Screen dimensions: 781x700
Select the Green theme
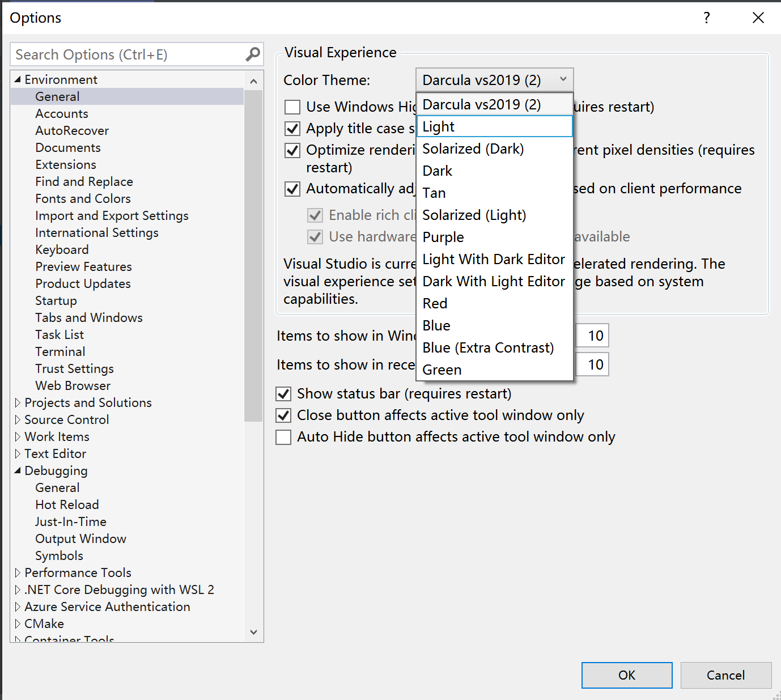[495, 370]
